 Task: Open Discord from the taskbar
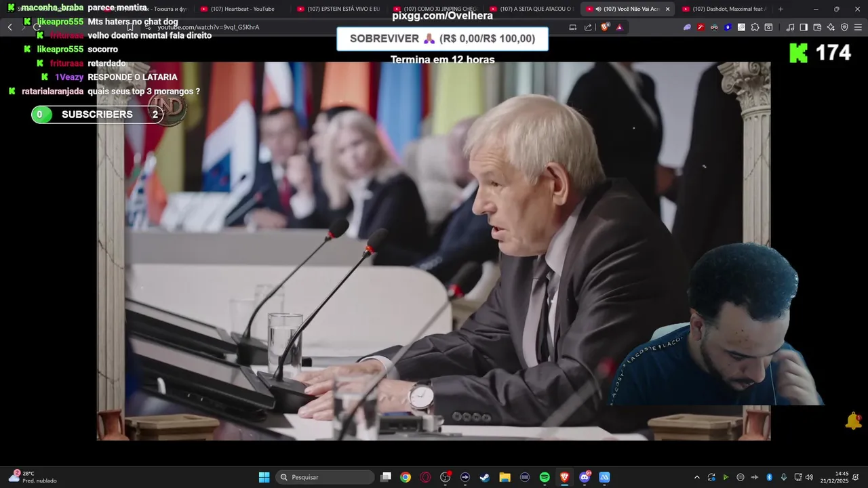point(585,477)
